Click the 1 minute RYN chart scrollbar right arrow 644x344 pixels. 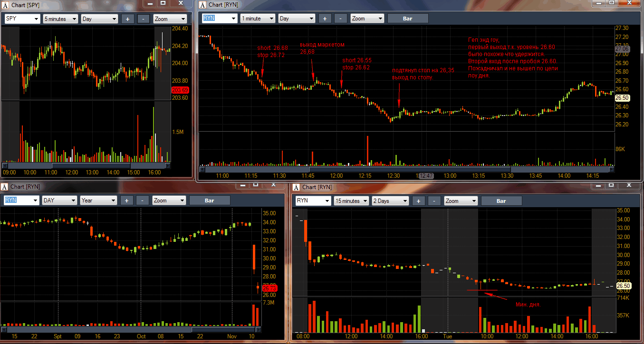point(611,169)
